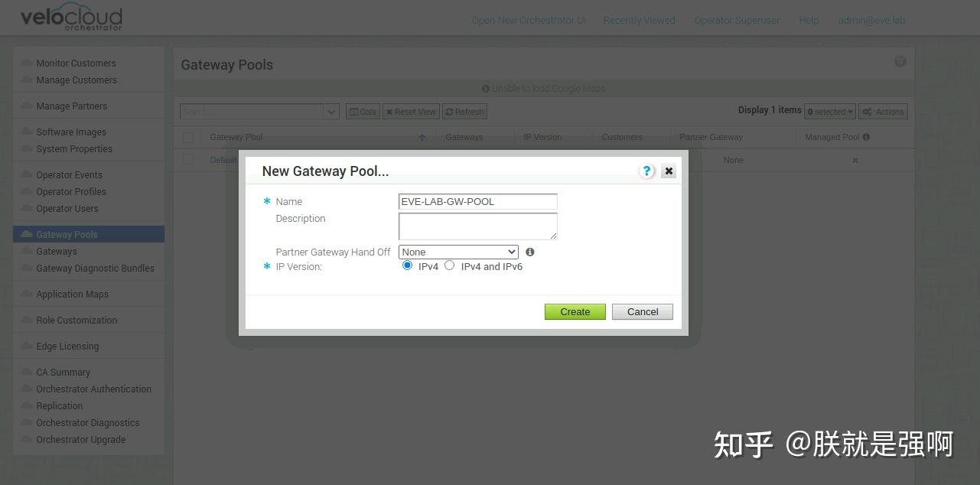Click the Cols column-selector icon
Image resolution: width=980 pixels, height=485 pixels.
coord(362,112)
